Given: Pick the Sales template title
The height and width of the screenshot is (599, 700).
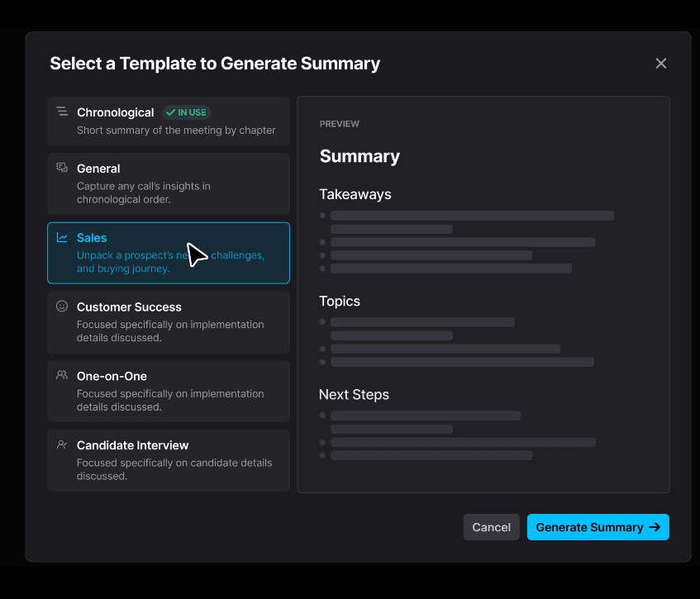Looking at the screenshot, I should 92,238.
